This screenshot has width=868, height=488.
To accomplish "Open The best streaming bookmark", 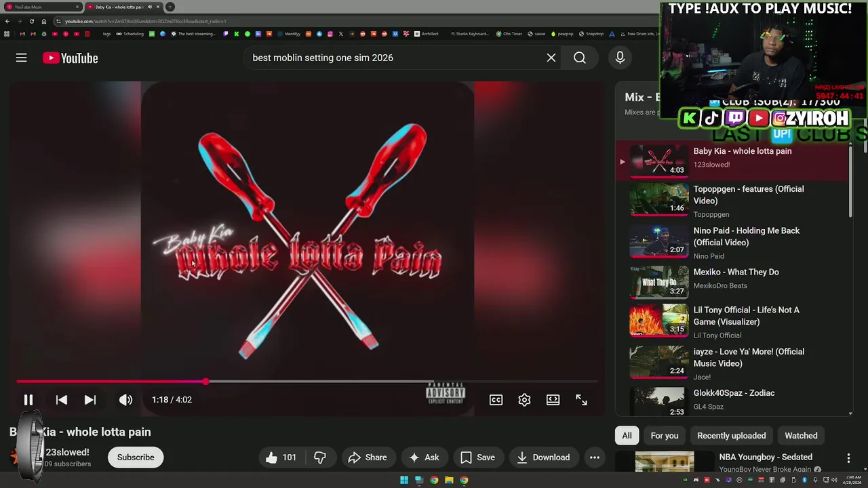I will pos(194,34).
